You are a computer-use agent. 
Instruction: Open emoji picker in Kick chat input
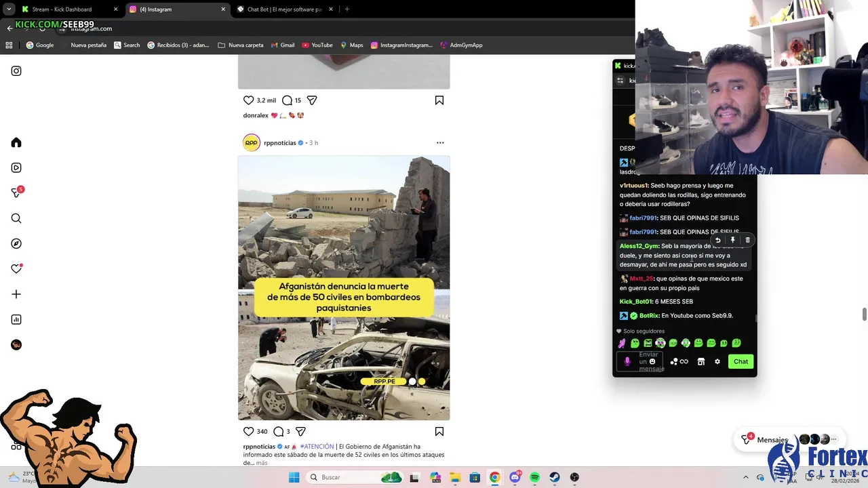(x=652, y=361)
